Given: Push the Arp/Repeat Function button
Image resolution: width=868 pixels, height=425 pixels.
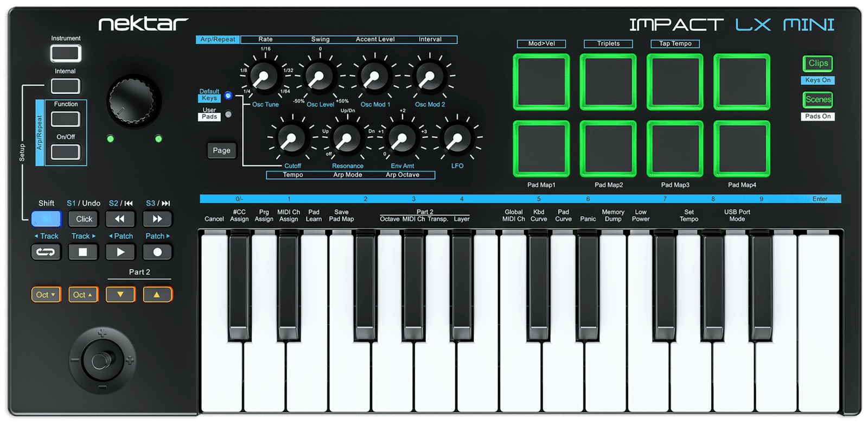Looking at the screenshot, I should pyautogui.click(x=66, y=119).
